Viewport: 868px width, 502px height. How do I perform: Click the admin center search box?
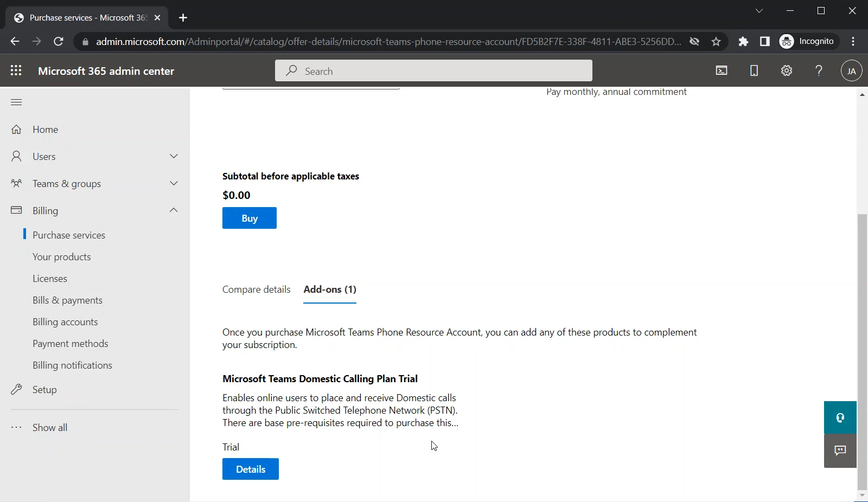pos(434,71)
